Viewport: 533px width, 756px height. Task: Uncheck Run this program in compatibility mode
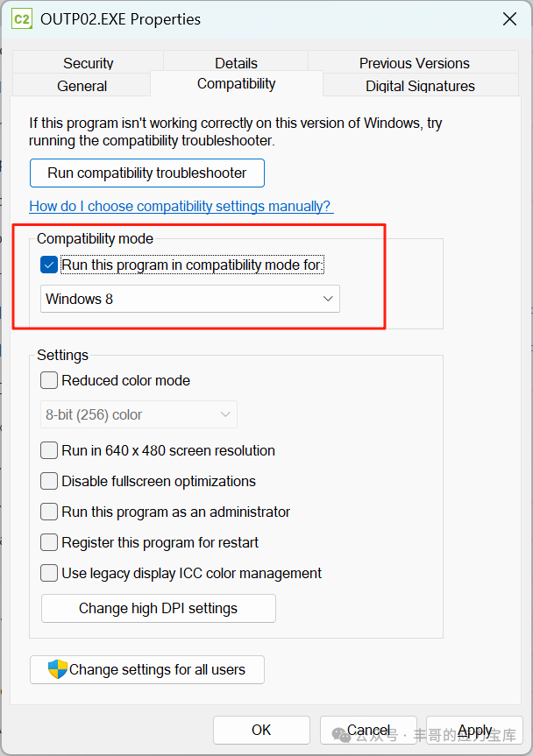pos(49,265)
